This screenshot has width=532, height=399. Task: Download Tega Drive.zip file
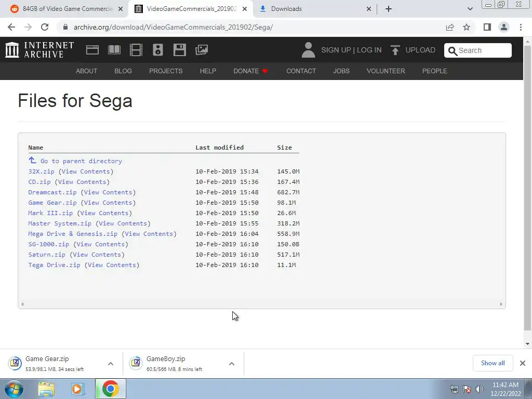click(54, 265)
